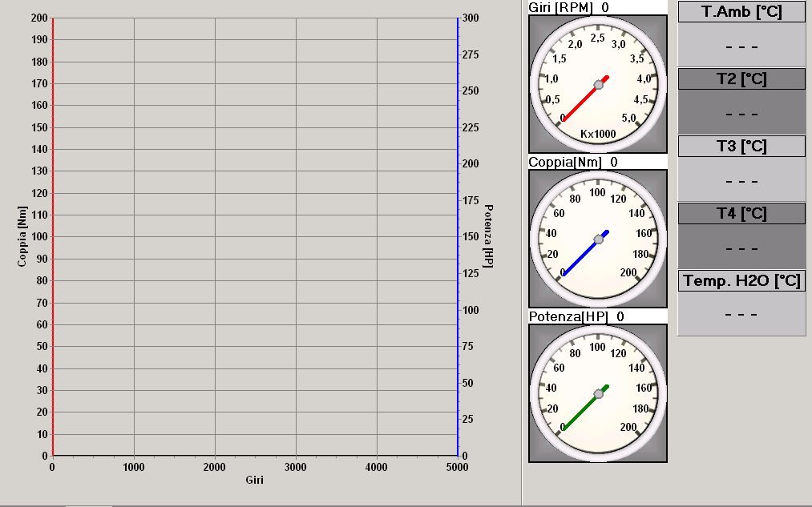Click the T.Amb temperature value field
812x507 pixels.
(741, 46)
